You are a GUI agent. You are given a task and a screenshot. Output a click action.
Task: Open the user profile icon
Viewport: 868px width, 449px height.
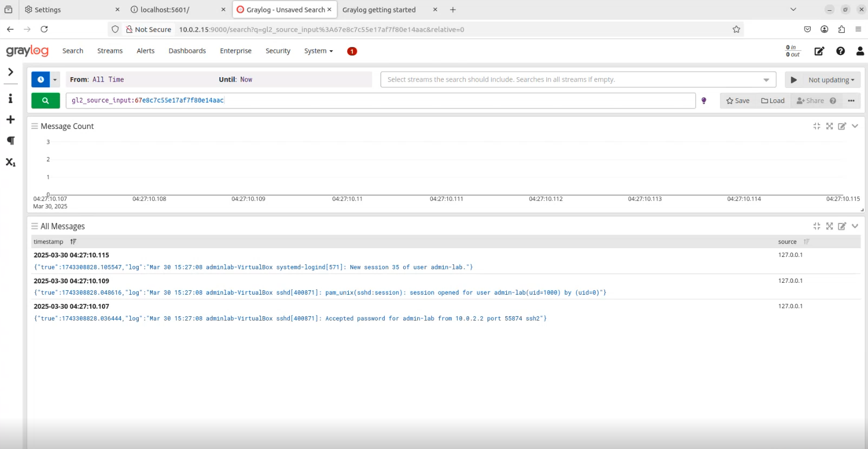(860, 51)
